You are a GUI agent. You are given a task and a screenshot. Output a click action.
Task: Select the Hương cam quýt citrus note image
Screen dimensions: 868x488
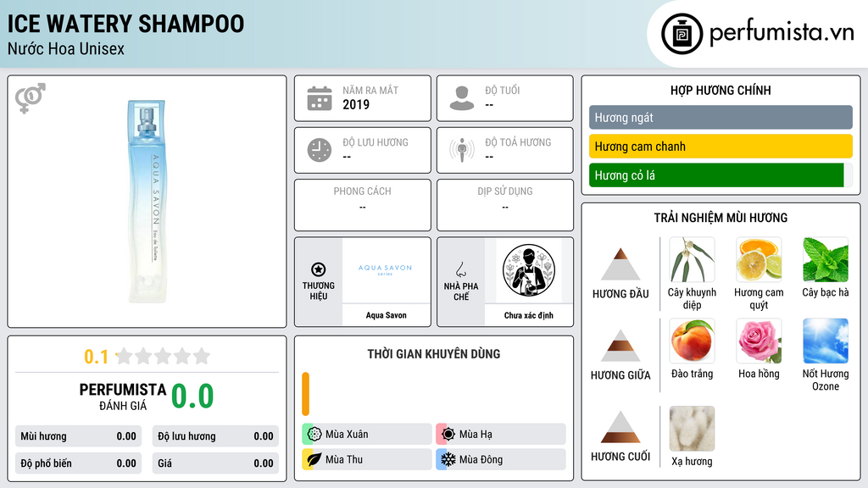click(x=759, y=259)
